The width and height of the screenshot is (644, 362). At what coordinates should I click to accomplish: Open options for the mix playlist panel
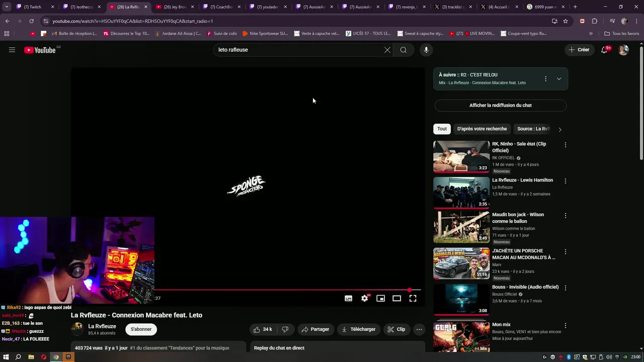[x=545, y=79]
